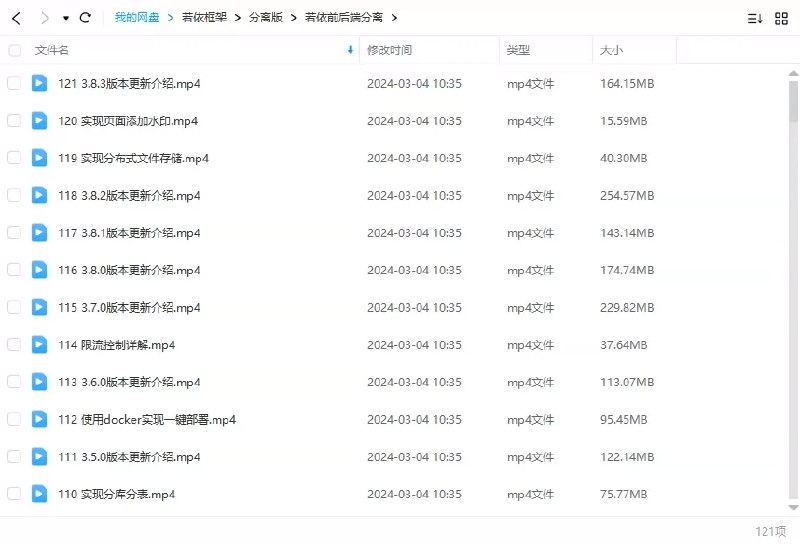
Task: Click the vertical scrollbar thumb
Action: pos(793,101)
